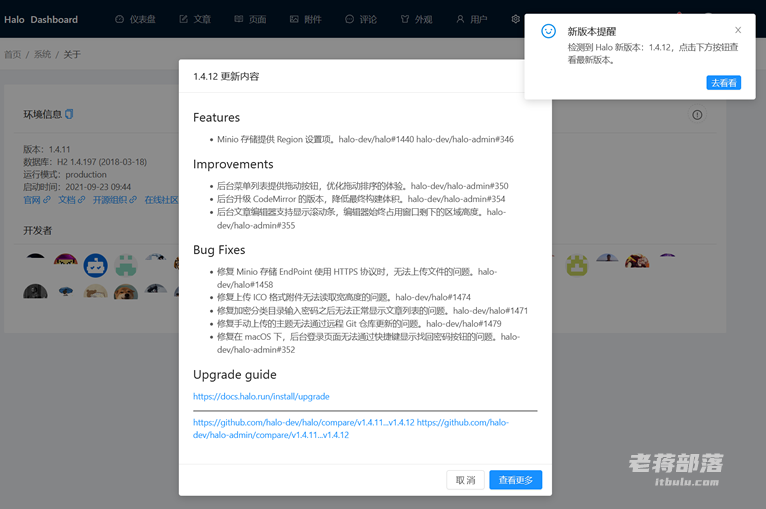
Task: Click the Bug Fixes heading
Action: click(x=219, y=250)
